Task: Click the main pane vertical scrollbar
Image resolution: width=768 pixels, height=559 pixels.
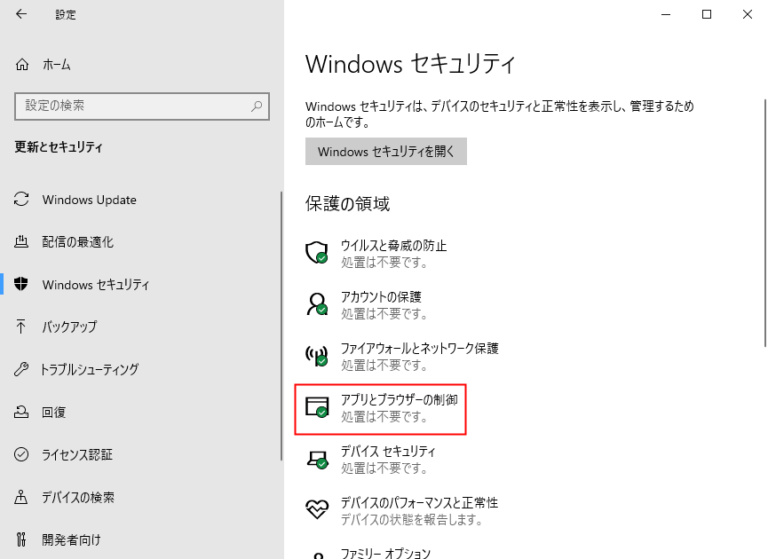Action: 765,223
